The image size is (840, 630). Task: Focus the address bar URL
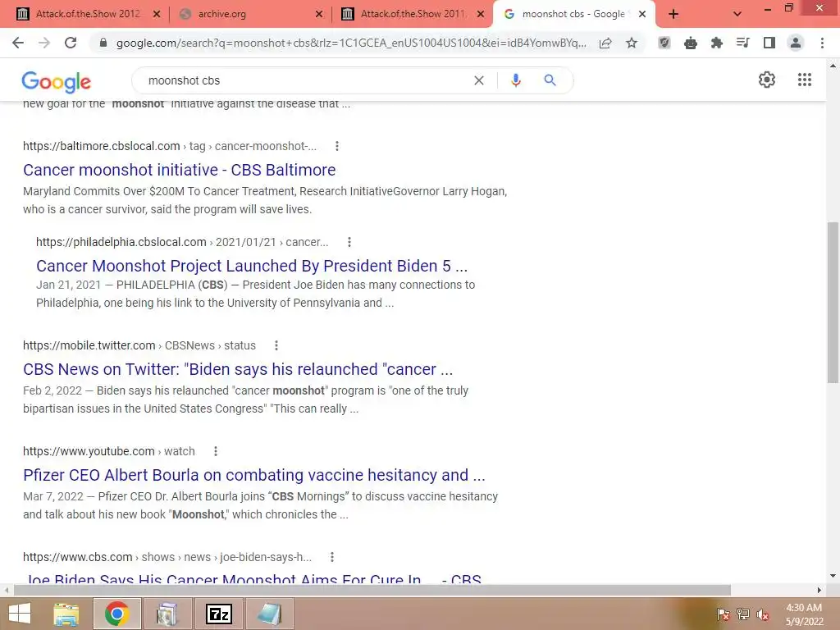[351, 43]
